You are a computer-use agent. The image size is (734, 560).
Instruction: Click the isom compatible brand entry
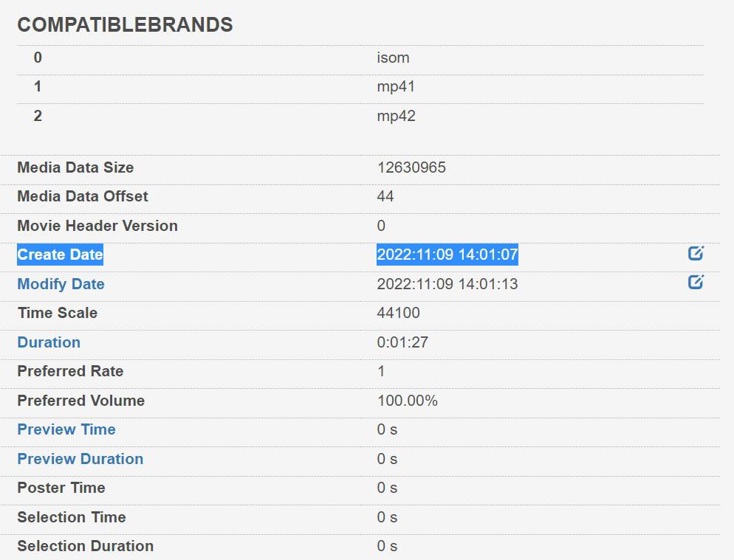click(393, 58)
